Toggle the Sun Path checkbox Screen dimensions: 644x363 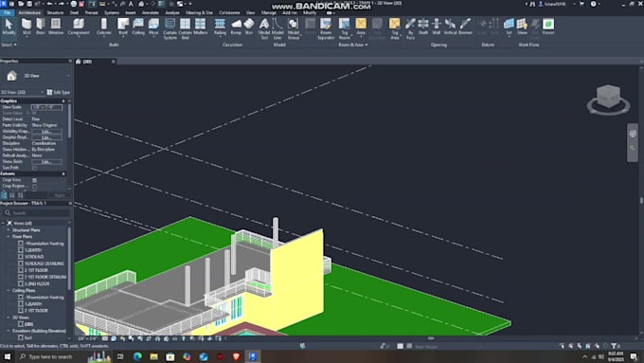[34, 168]
